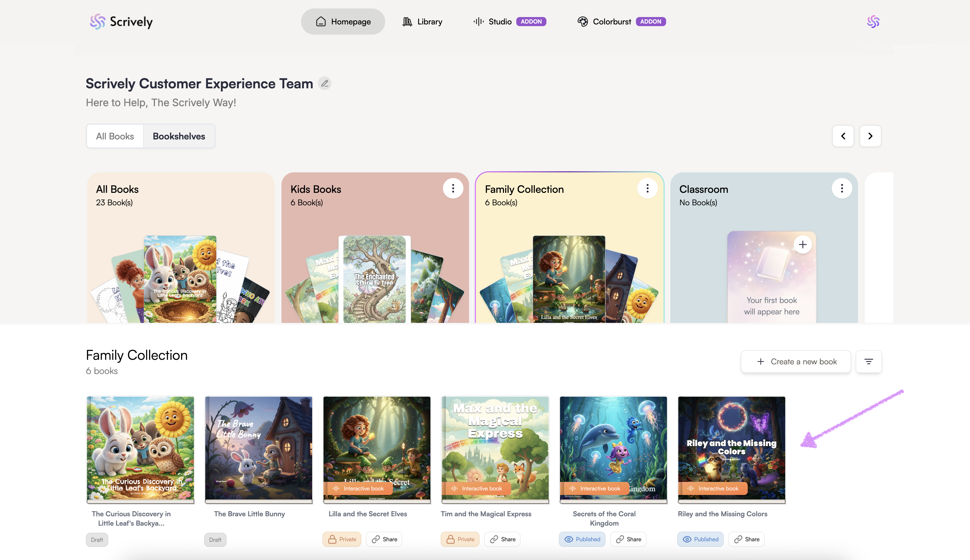Screen dimensions: 970x560
Task: Switch to the All Books tab
Action: click(x=115, y=136)
